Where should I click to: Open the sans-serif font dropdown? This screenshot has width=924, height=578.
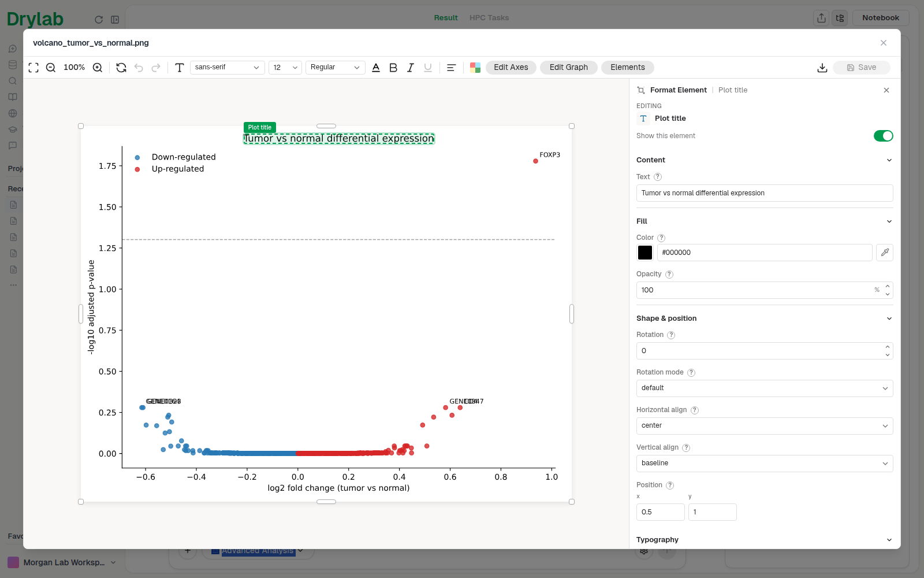click(x=228, y=68)
